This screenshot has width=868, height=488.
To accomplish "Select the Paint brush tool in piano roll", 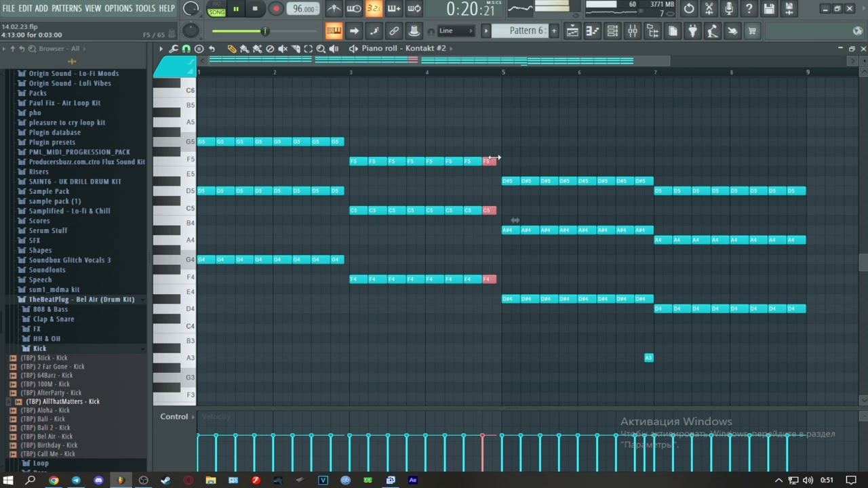I will click(x=245, y=49).
